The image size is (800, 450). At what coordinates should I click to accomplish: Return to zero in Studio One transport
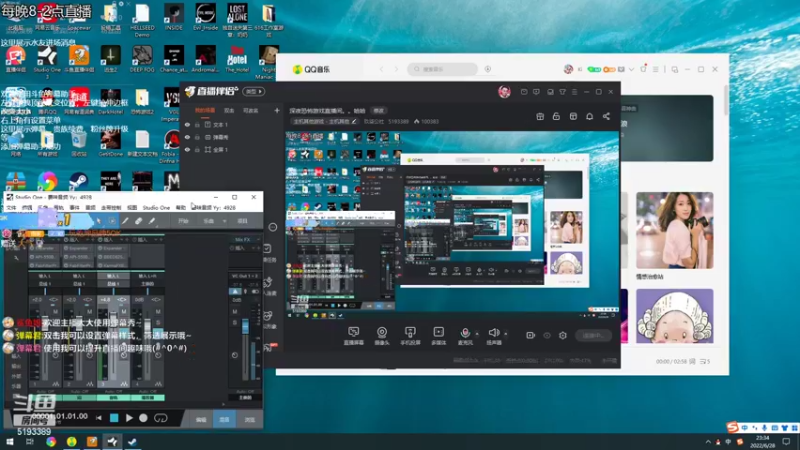click(x=98, y=418)
